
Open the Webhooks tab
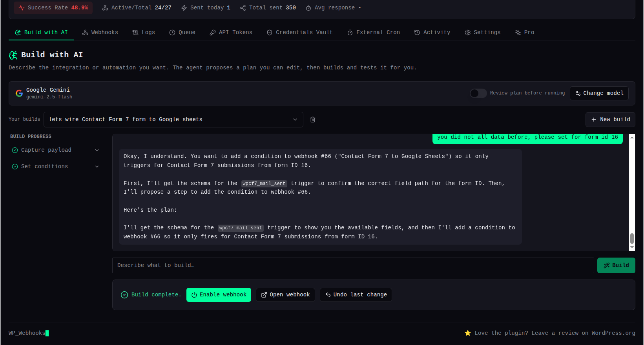[x=100, y=33]
